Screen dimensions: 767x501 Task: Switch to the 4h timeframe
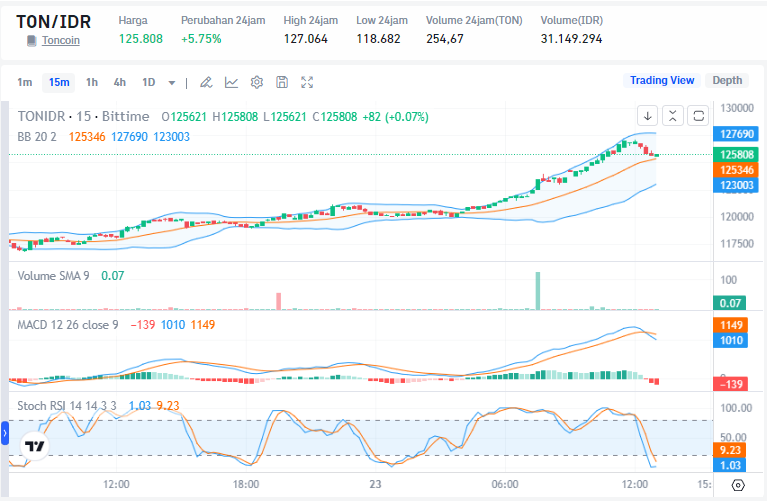pos(119,82)
